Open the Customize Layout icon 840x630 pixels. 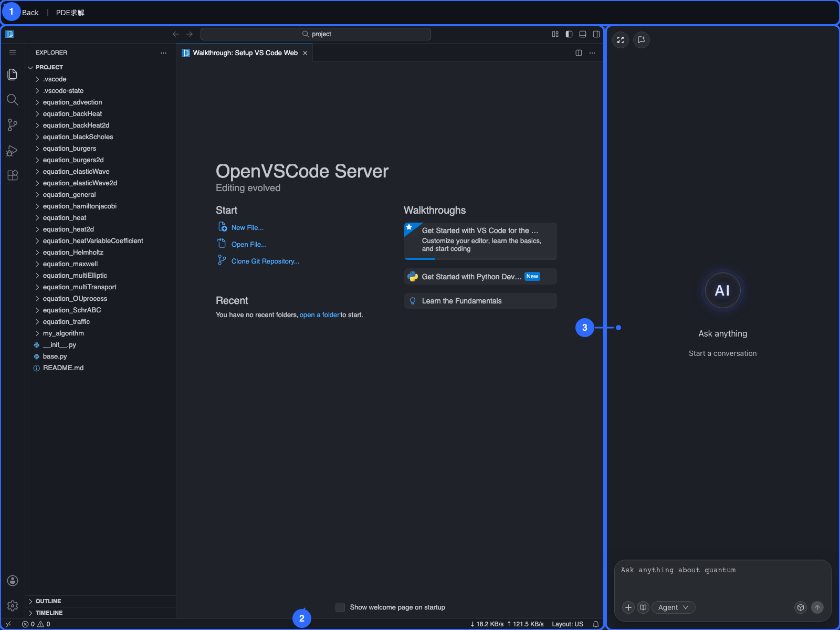pyautogui.click(x=555, y=34)
